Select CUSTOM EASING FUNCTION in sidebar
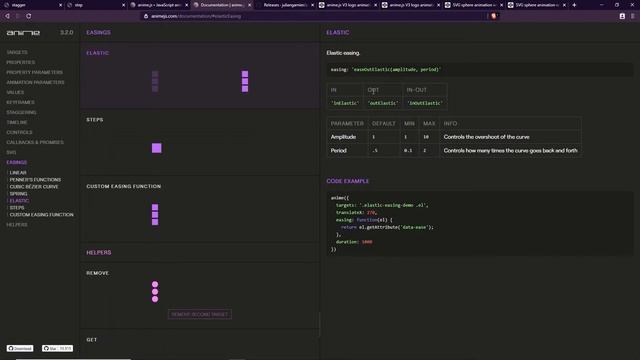The image size is (640, 360). (42, 215)
